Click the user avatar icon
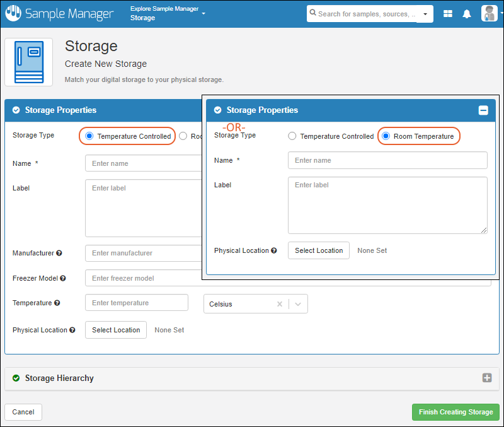Image resolution: width=504 pixels, height=427 pixels. tap(489, 13)
